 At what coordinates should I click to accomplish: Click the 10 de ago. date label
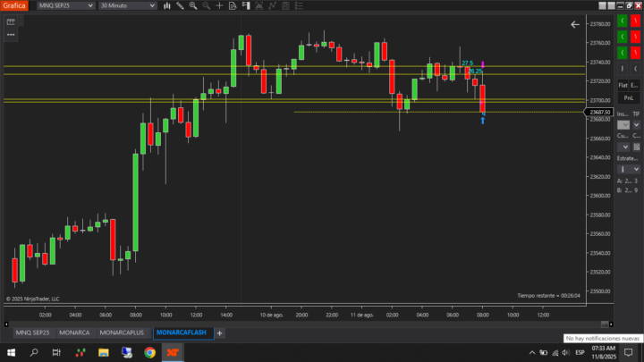(x=272, y=315)
